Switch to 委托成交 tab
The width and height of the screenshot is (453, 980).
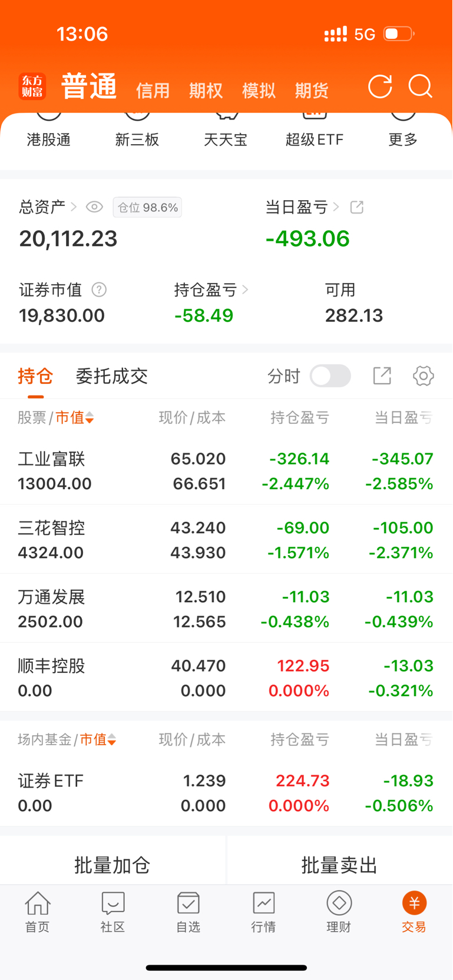[111, 376]
